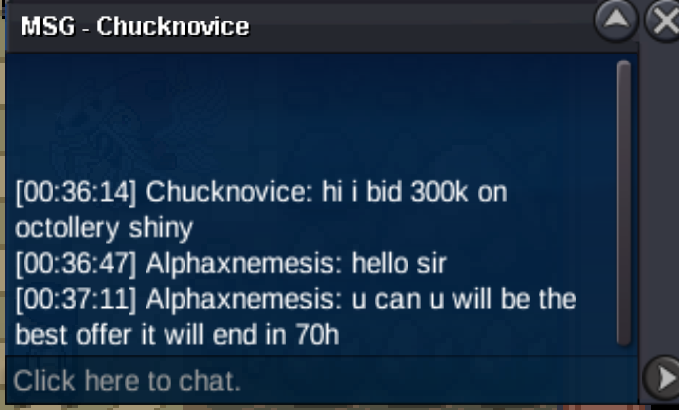
Task: Click 'hi i bid' text in first message
Action: click(x=362, y=191)
